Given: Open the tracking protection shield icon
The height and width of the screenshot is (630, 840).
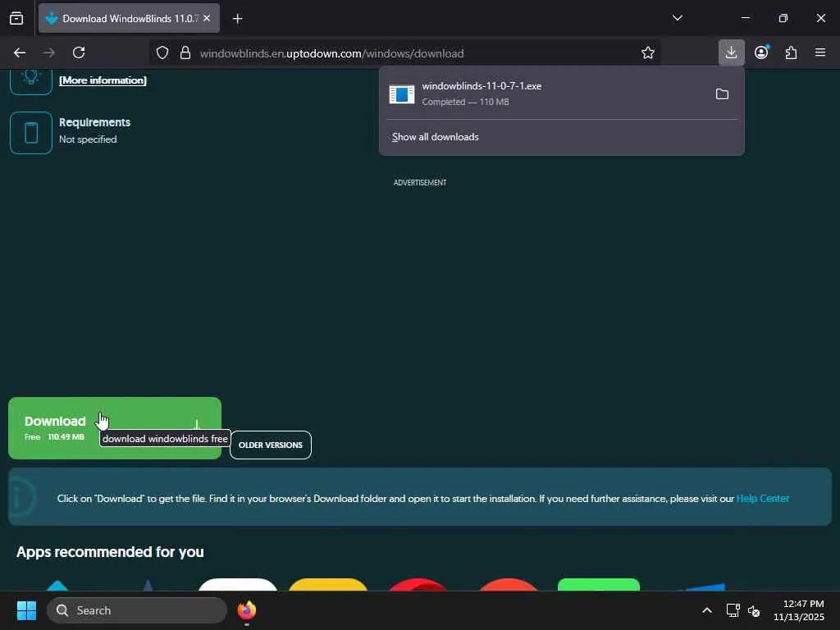Looking at the screenshot, I should (x=162, y=52).
